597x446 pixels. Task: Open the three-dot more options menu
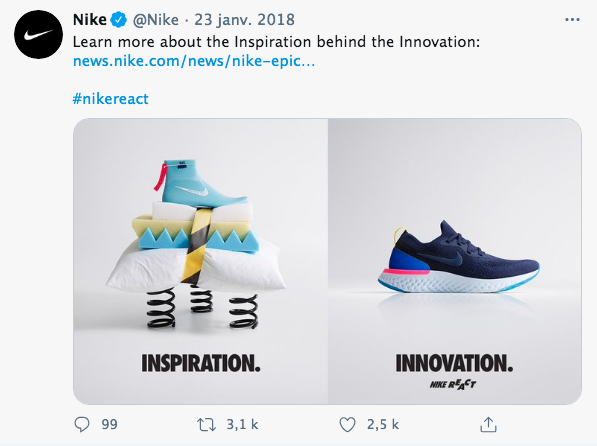coord(572,20)
